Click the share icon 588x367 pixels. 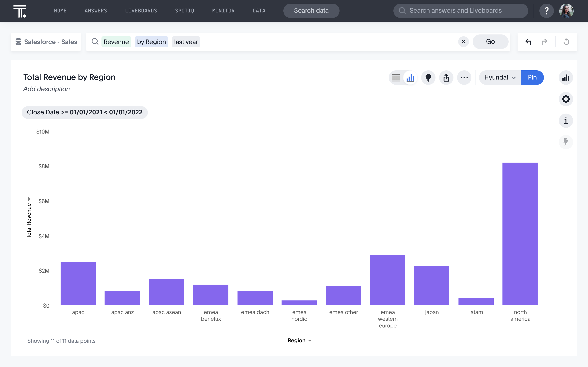[446, 78]
